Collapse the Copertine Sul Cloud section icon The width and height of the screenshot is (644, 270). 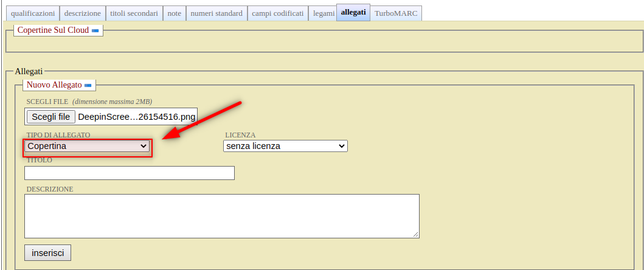tap(95, 30)
